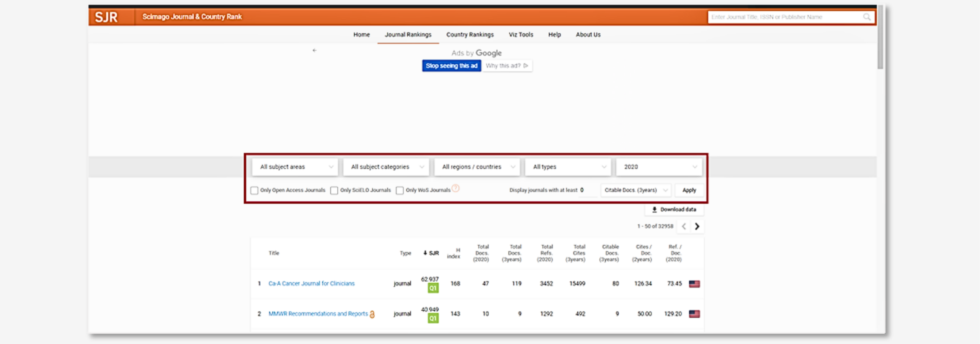The height and width of the screenshot is (344, 980).
Task: Click Ref./Doc. value 129.20
Action: pos(673,314)
